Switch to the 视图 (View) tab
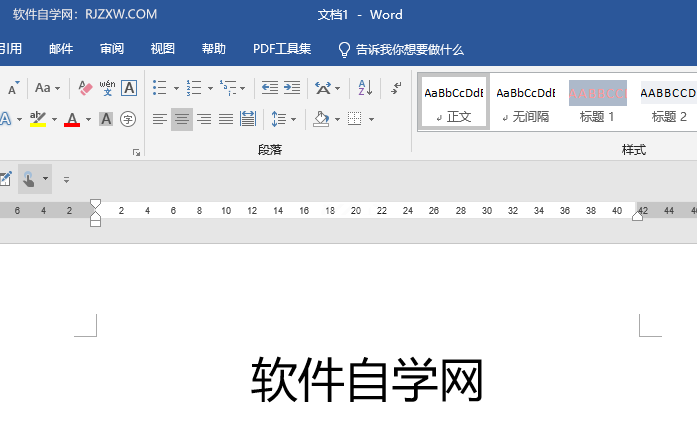 (x=162, y=49)
